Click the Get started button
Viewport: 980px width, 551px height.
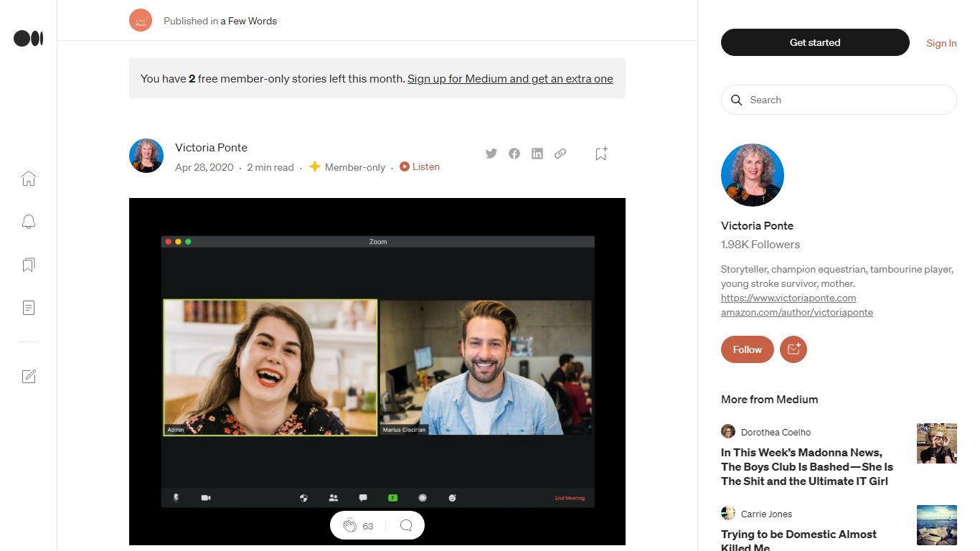click(x=815, y=42)
